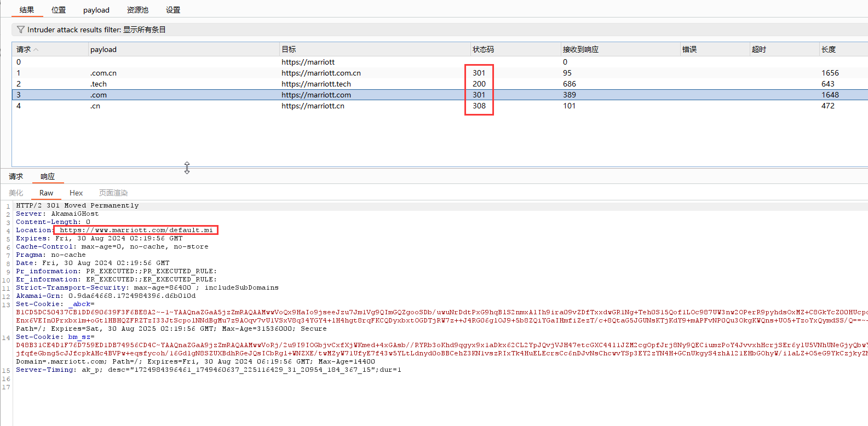Click length value 472
This screenshot has height=426, width=868.
tap(828, 106)
